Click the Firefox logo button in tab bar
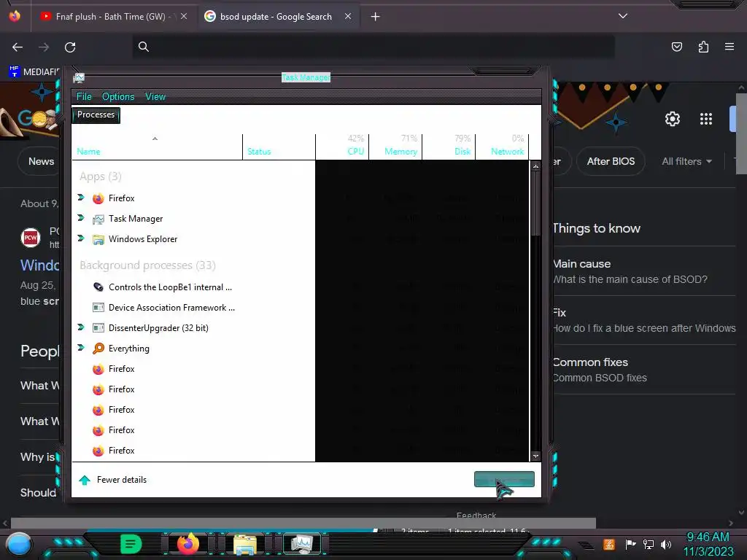The image size is (747, 560). [x=15, y=16]
